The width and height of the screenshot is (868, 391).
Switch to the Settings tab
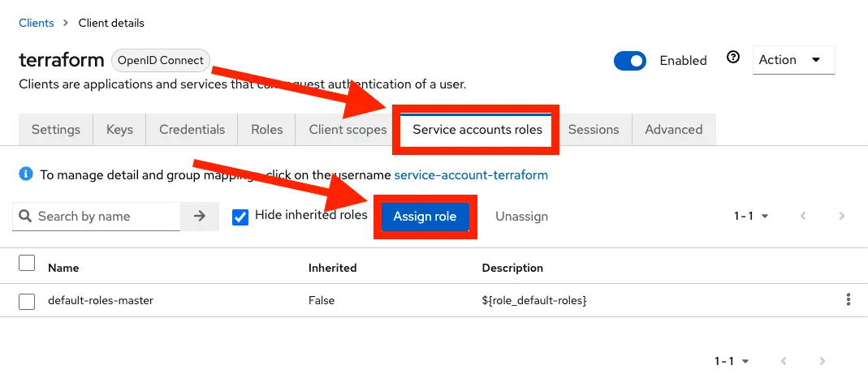click(56, 130)
